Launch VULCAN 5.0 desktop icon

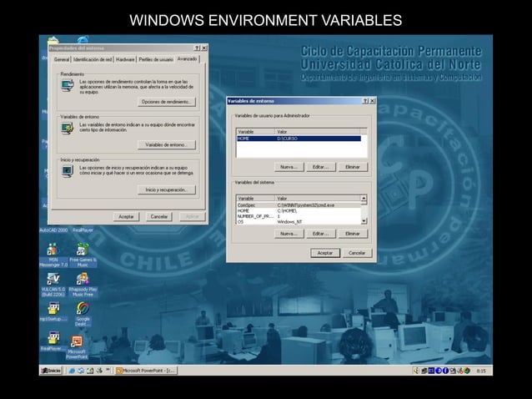[x=52, y=280]
